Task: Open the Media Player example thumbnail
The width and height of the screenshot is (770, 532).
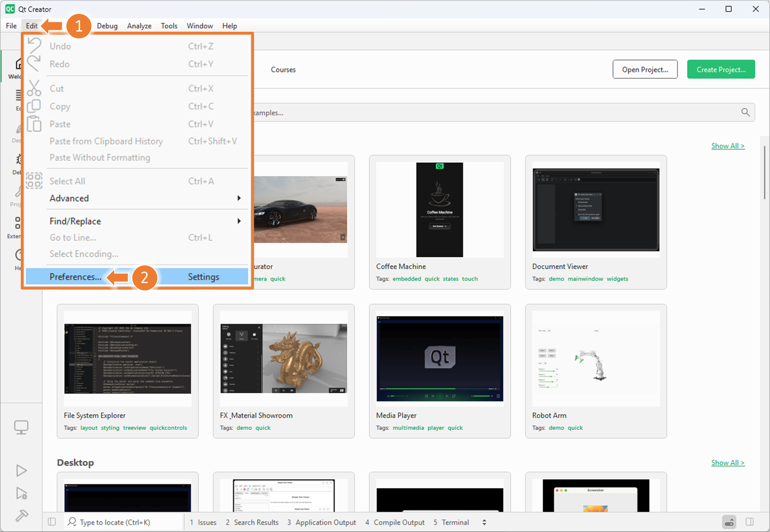Action: [x=440, y=359]
